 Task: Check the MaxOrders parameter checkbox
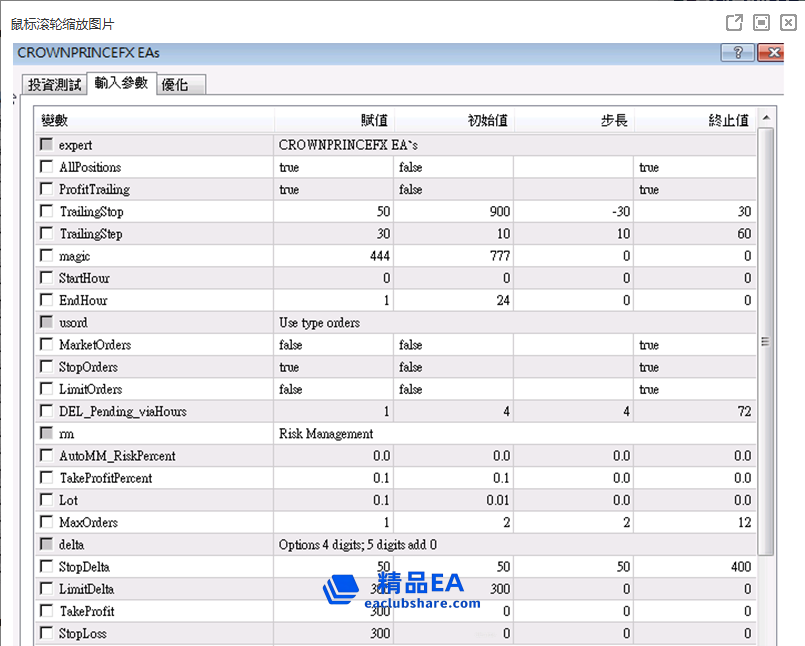tap(46, 522)
